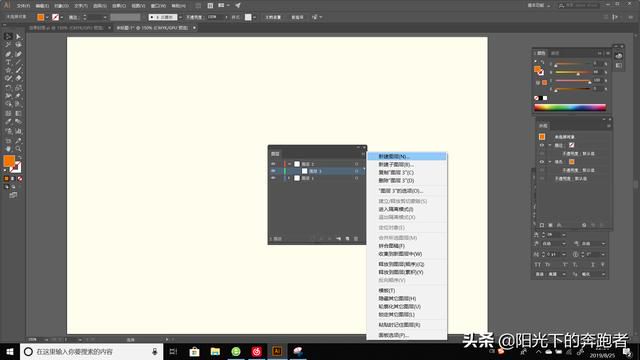Select the Column Graph tool
The width and height of the screenshot is (640, 360).
pyautogui.click(x=18, y=131)
